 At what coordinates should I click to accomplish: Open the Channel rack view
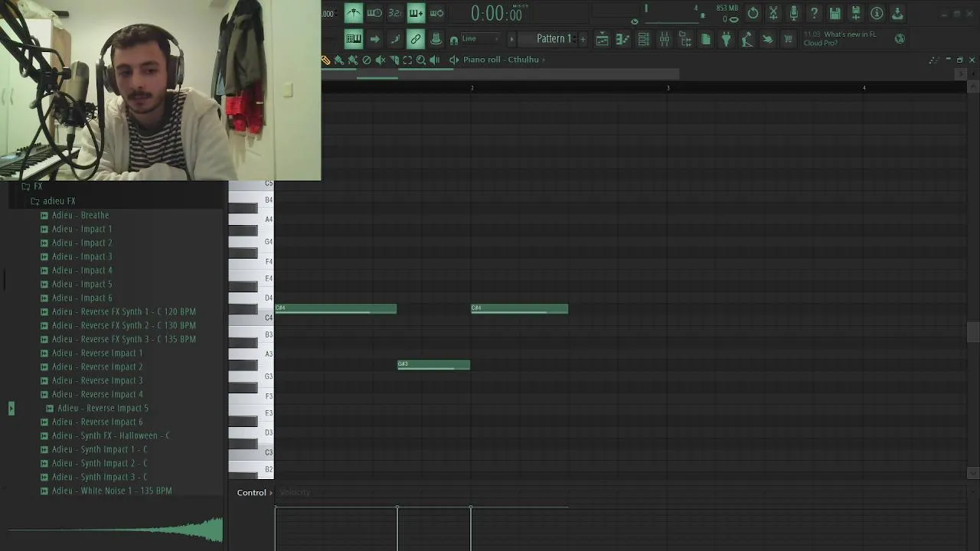tap(644, 39)
